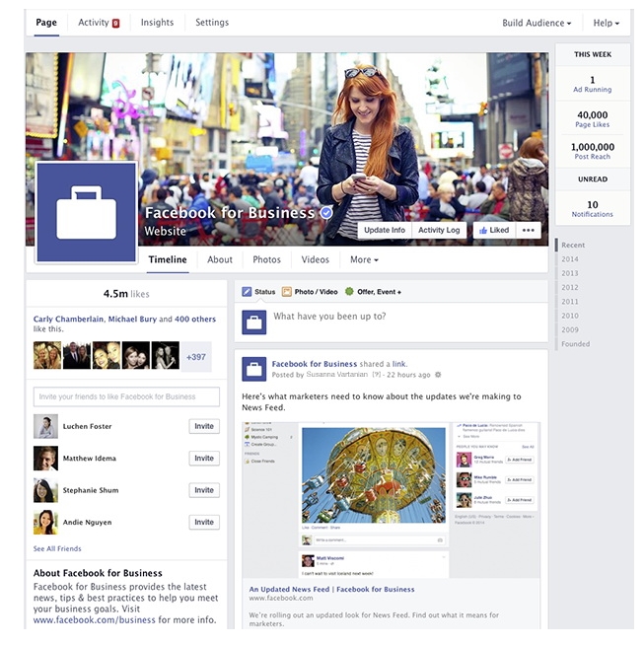Open the Carly Chamberlain profile link
Screen dimensions: 644x645
(x=68, y=319)
